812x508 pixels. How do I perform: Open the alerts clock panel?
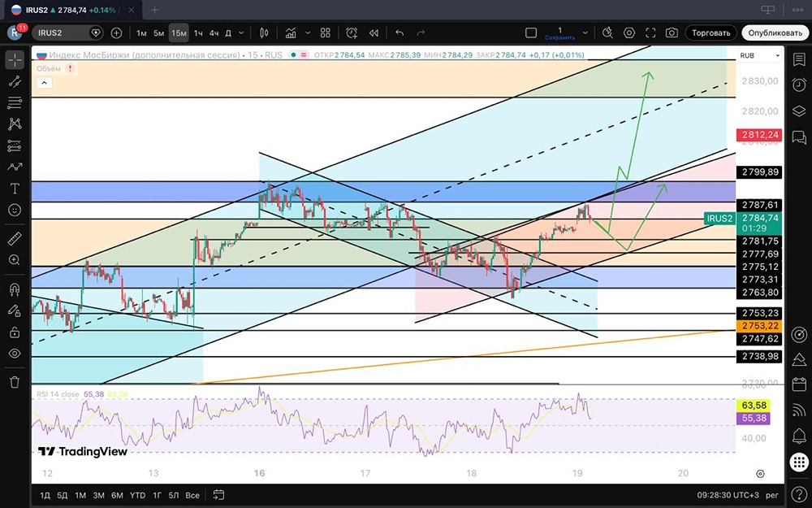point(798,85)
